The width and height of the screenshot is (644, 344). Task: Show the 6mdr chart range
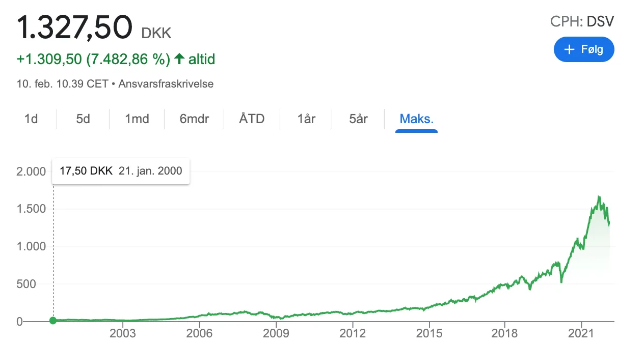coord(194,119)
